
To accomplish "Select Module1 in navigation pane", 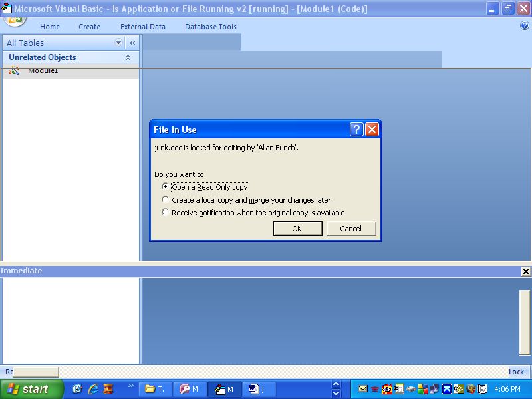I will tap(70, 71).
